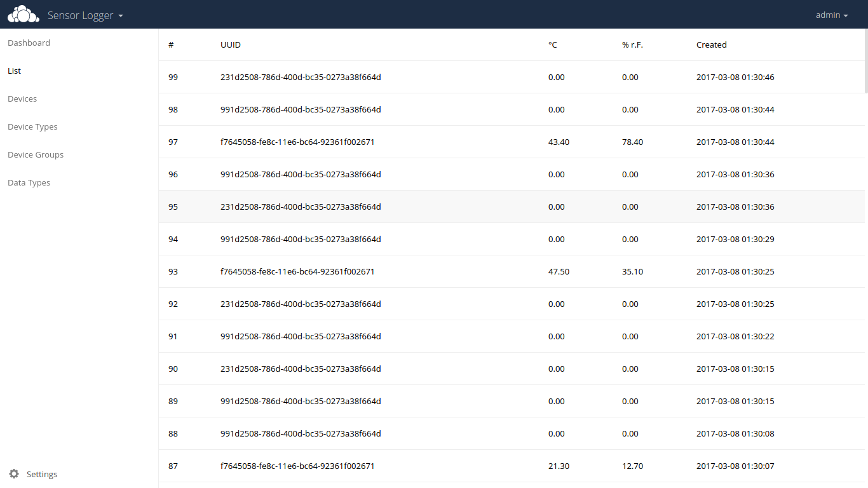
Task: Click humidity value 35.10
Action: pyautogui.click(x=633, y=272)
